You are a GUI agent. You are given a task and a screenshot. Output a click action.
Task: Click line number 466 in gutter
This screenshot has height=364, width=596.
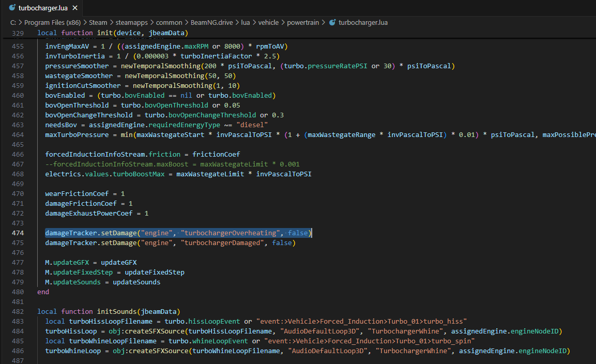(18, 155)
